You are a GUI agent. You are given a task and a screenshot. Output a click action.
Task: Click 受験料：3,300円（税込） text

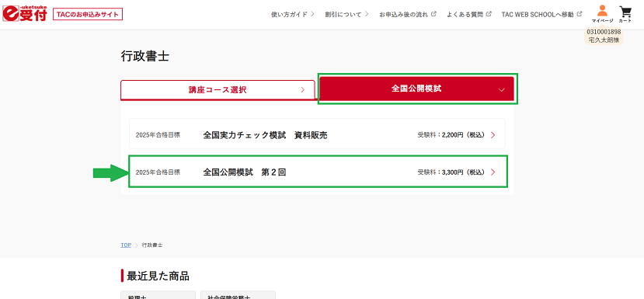451,172
